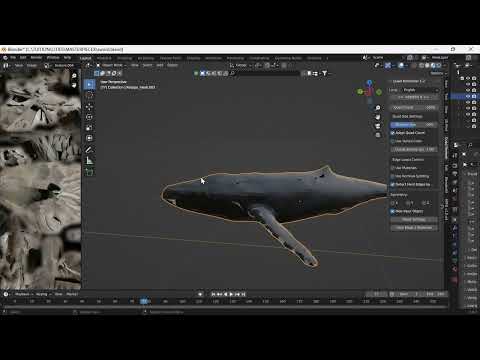Image resolution: width=480 pixels, height=360 pixels.
Task: Adjust the Adaptive Size slider
Action: tap(414, 125)
